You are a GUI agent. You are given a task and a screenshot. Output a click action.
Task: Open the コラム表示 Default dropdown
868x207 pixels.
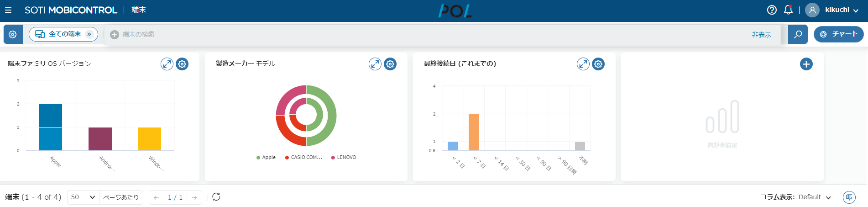(815, 197)
